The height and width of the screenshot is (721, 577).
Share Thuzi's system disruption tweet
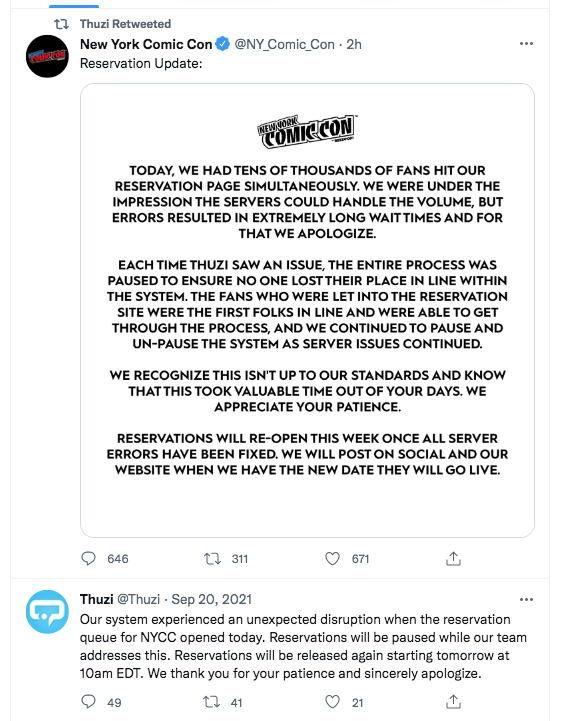click(453, 702)
